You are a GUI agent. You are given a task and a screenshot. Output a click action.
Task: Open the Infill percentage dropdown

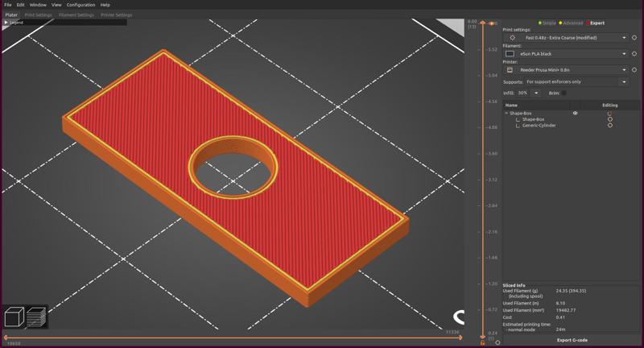point(536,93)
